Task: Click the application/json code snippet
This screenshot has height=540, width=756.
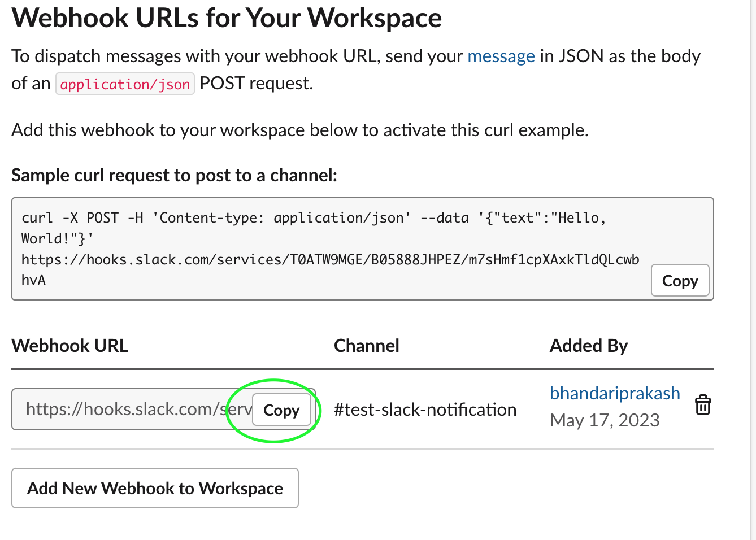Action: pos(125,84)
